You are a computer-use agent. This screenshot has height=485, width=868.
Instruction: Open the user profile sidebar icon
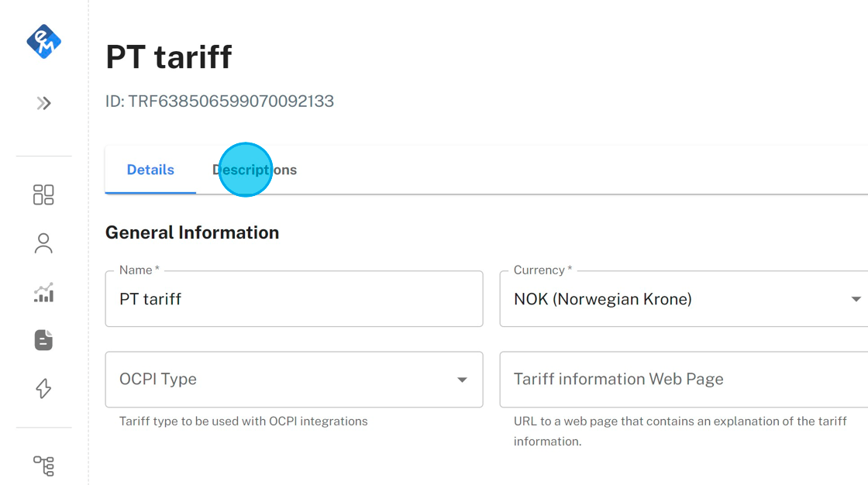coord(43,243)
